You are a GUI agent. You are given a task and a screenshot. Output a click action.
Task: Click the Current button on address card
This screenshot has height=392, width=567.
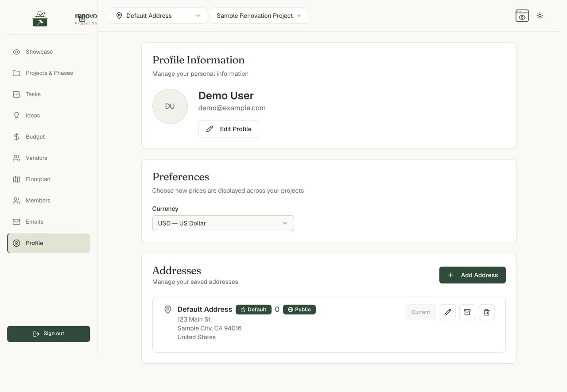[x=421, y=312]
